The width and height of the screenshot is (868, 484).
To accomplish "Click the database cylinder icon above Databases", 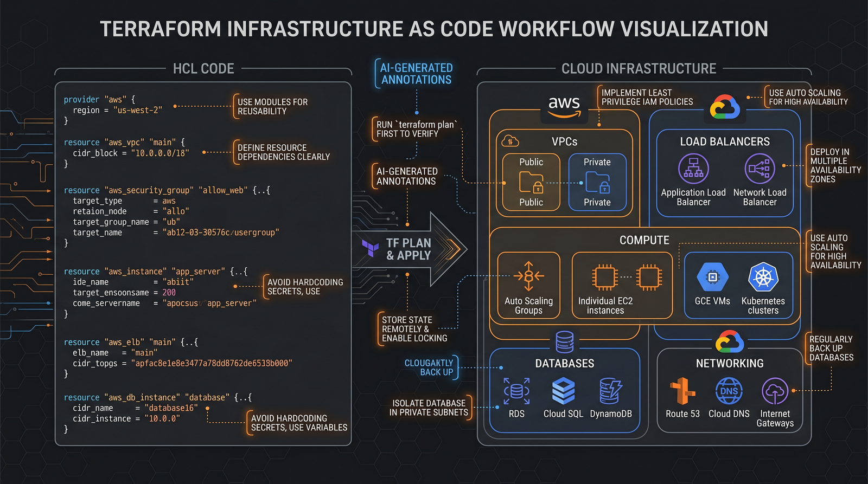I will point(564,342).
